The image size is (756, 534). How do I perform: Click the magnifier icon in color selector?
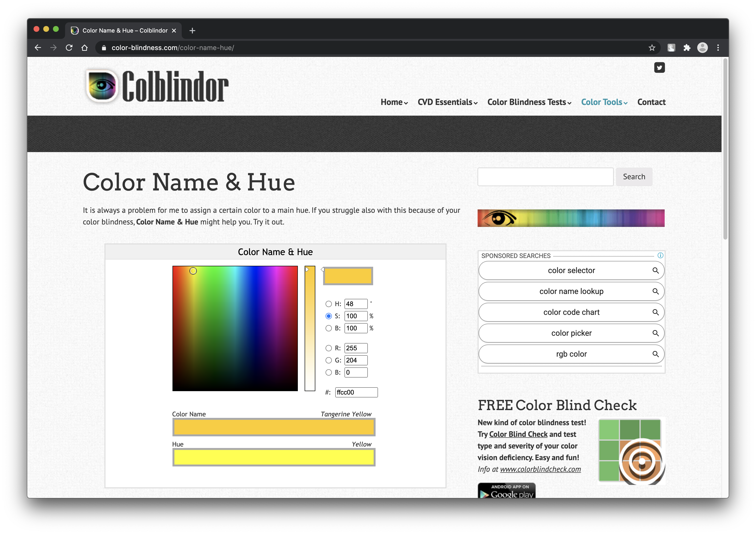tap(656, 270)
